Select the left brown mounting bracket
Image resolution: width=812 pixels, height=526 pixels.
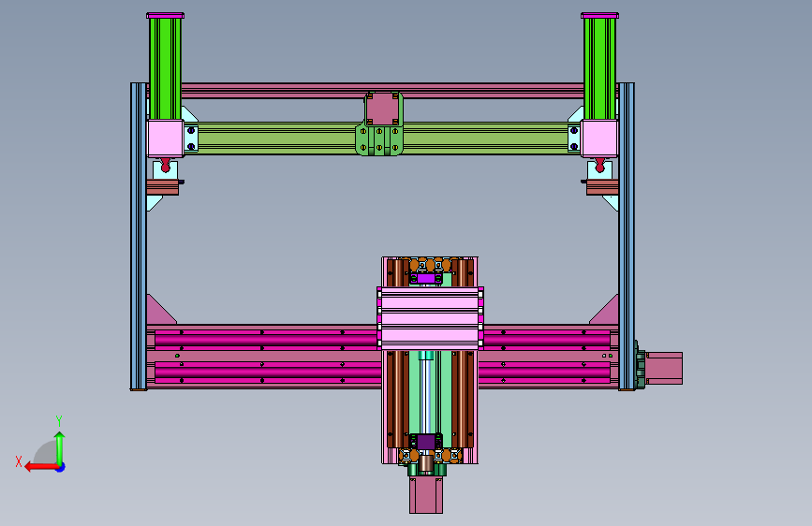pos(163,187)
